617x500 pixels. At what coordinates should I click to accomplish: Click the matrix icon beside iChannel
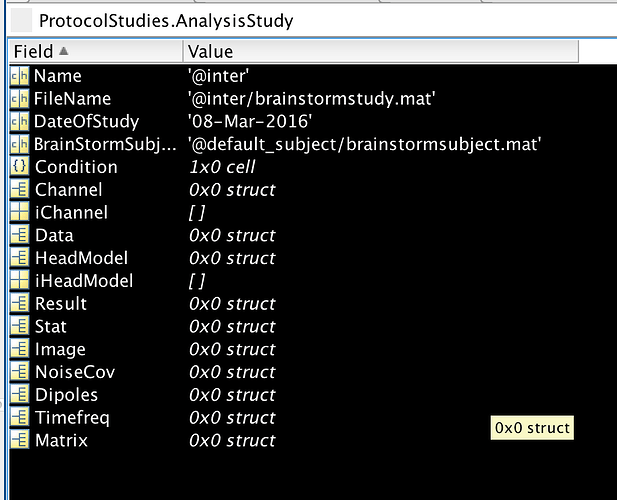[19, 213]
